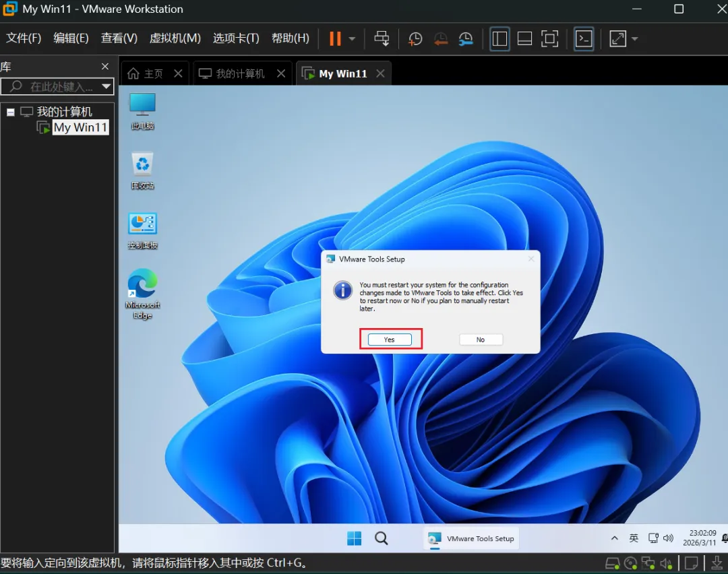Screen dimensions: 728x574
Task: Toggle the console view icon
Action: click(584, 39)
